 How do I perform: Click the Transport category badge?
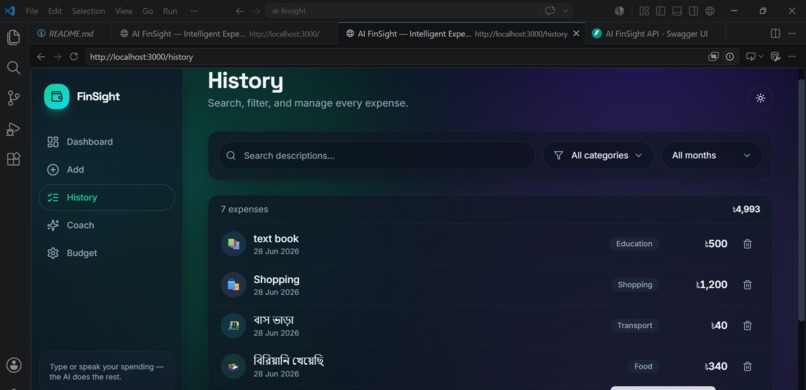(x=635, y=326)
